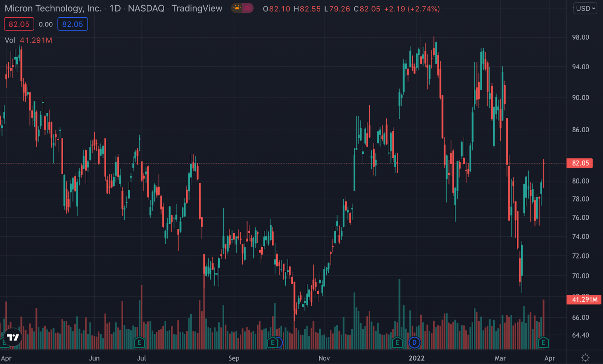Open the earnings marker before final Apr
The height and width of the screenshot is (364, 603).
tap(543, 343)
